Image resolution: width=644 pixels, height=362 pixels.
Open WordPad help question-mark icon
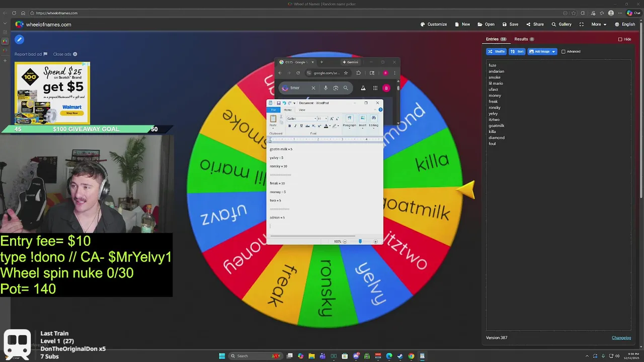(x=380, y=110)
